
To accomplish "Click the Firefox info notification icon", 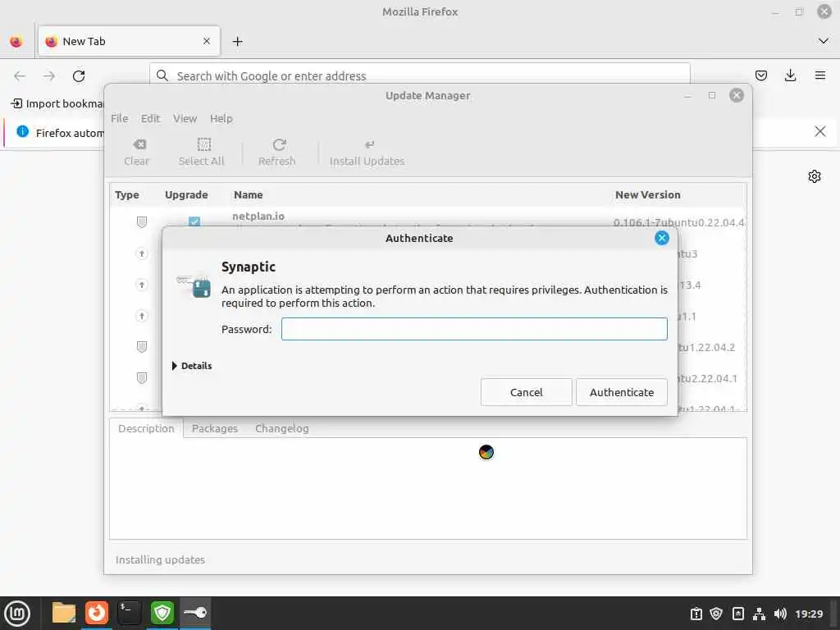I will click(22, 131).
